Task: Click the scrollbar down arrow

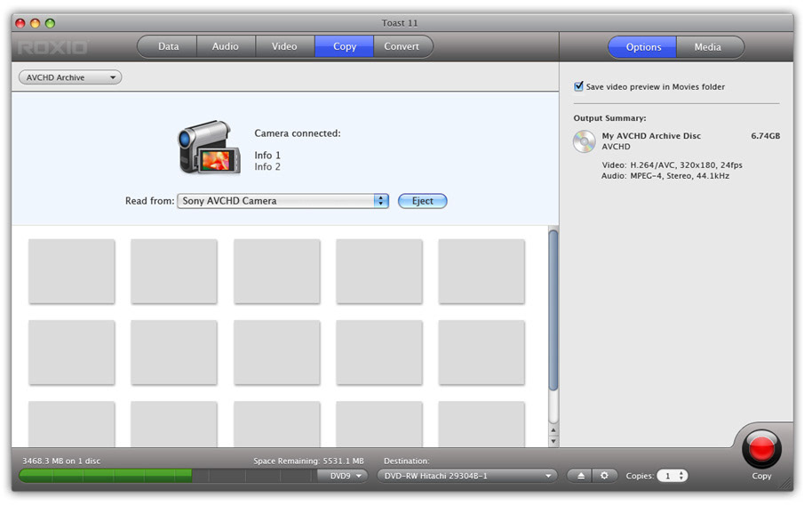Action: pos(553,442)
